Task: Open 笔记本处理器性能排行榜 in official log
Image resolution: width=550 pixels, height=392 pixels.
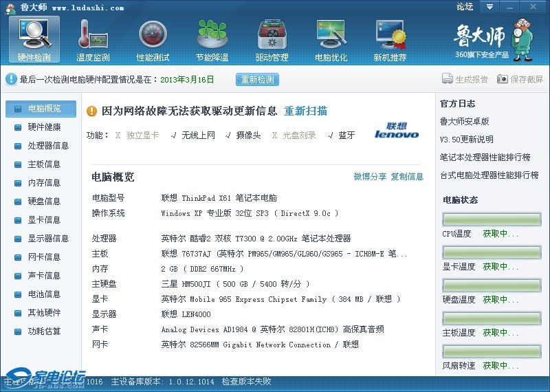Action: [x=485, y=157]
